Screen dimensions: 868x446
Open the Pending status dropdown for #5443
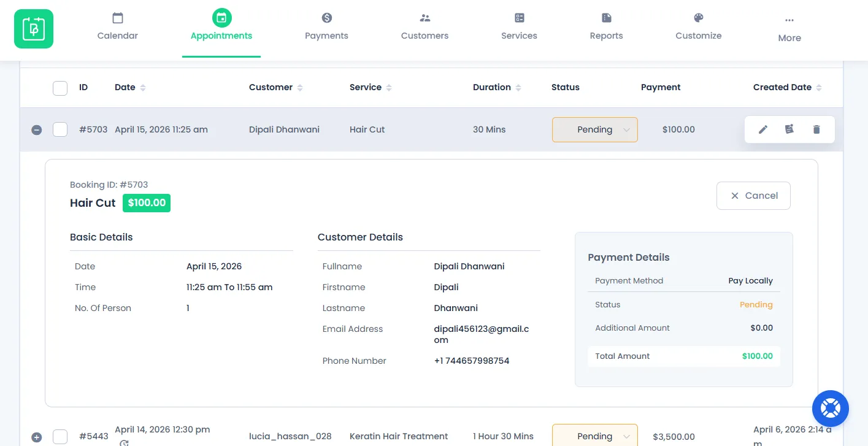point(595,436)
